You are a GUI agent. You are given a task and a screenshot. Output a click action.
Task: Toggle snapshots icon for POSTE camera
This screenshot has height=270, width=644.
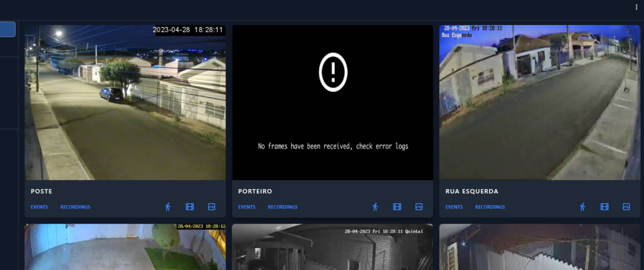coord(211,207)
